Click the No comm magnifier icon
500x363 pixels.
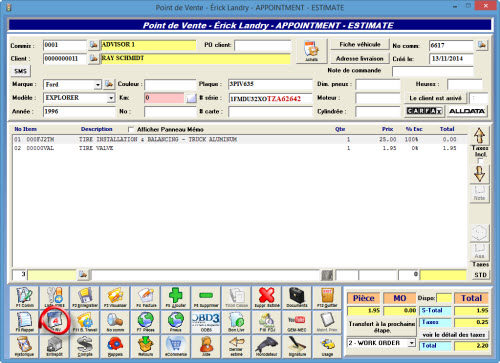[x=115, y=322]
